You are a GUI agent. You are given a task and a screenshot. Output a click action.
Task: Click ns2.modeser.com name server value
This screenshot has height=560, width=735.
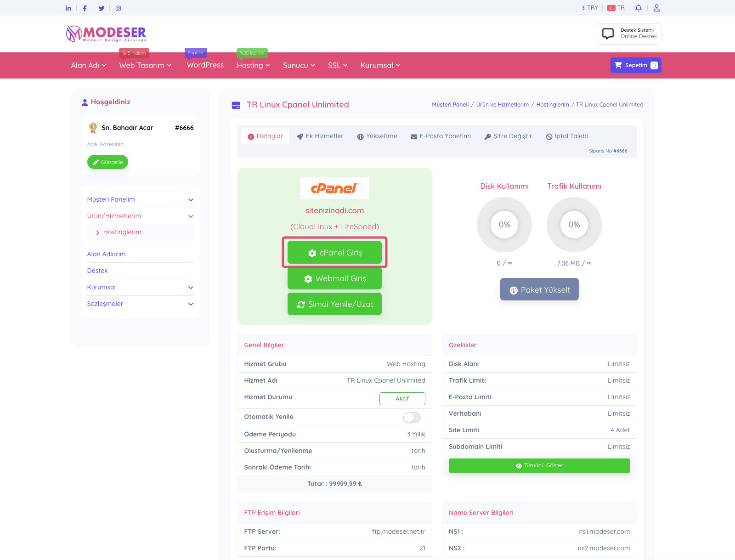(x=604, y=548)
